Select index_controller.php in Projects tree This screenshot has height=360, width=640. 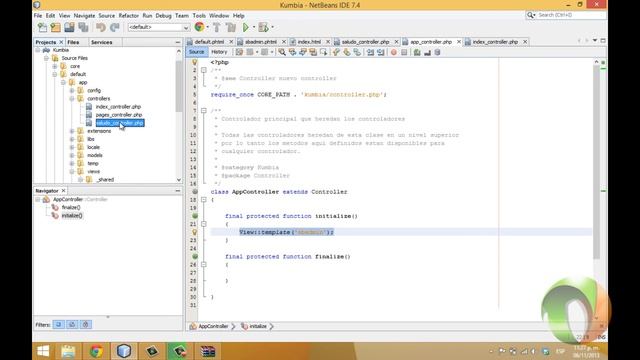(x=118, y=107)
